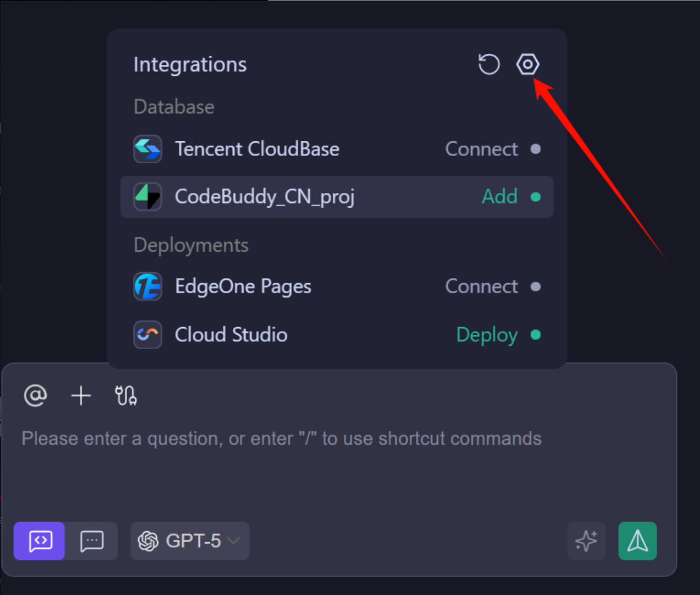The image size is (700, 595).
Task: Click the Cloud Studio logo icon
Action: click(148, 335)
